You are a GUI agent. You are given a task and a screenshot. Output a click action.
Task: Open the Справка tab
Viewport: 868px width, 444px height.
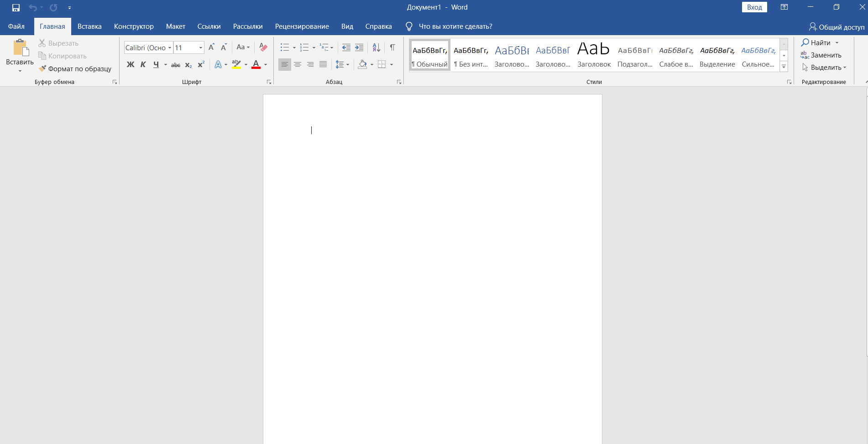[378, 26]
